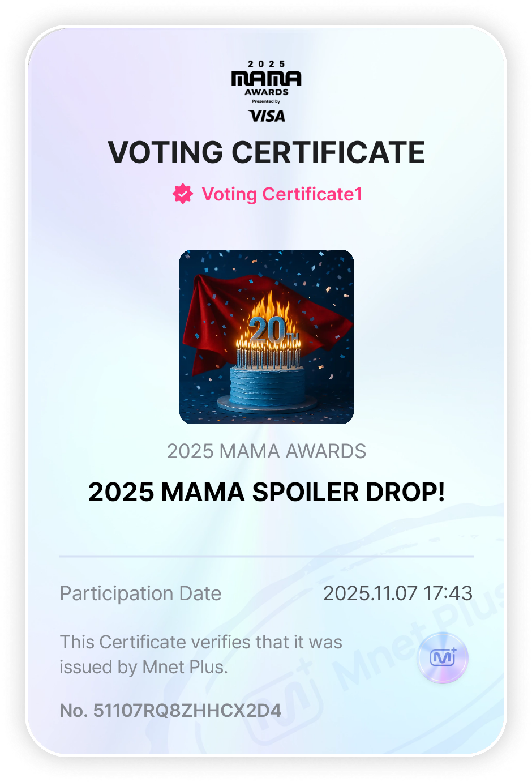
Task: Click the "2025" year above the MAMA logo
Action: pos(266,64)
